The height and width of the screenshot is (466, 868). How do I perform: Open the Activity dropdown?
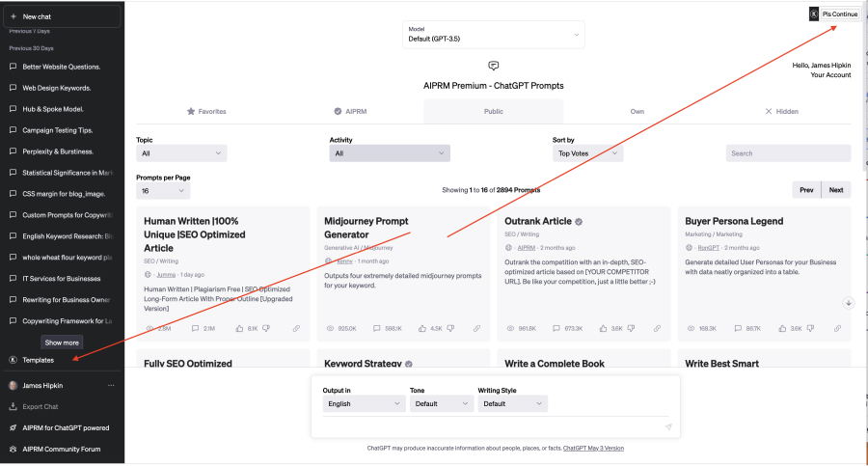pyautogui.click(x=390, y=153)
